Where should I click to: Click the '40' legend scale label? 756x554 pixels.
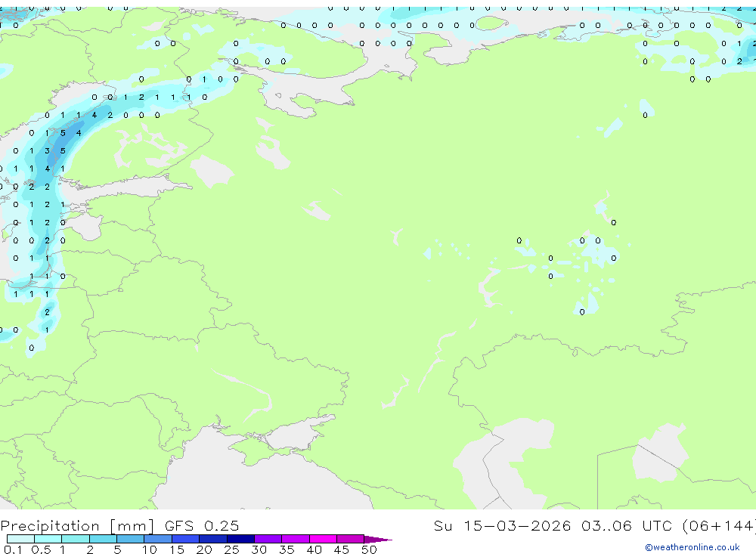[x=314, y=549]
